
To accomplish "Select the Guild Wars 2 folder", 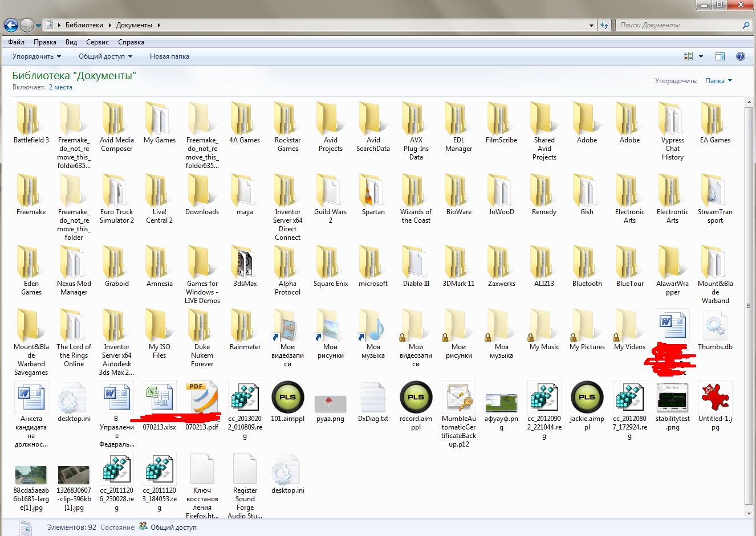I will [331, 198].
